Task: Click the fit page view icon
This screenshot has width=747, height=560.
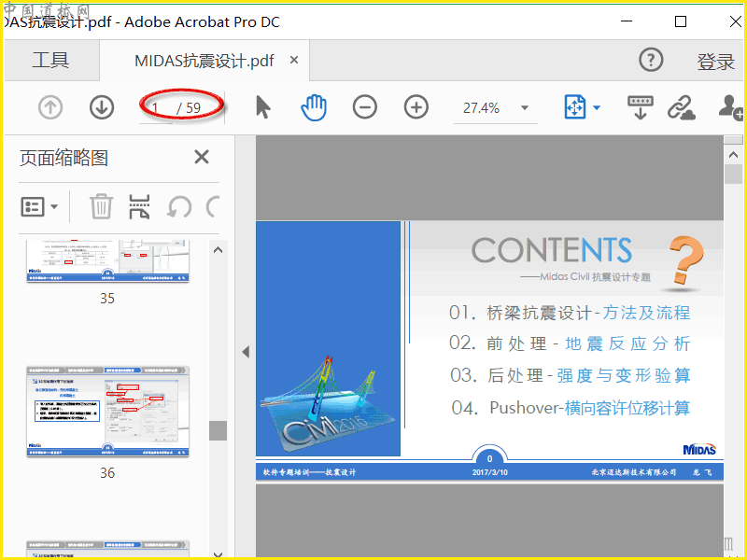Action: (574, 107)
